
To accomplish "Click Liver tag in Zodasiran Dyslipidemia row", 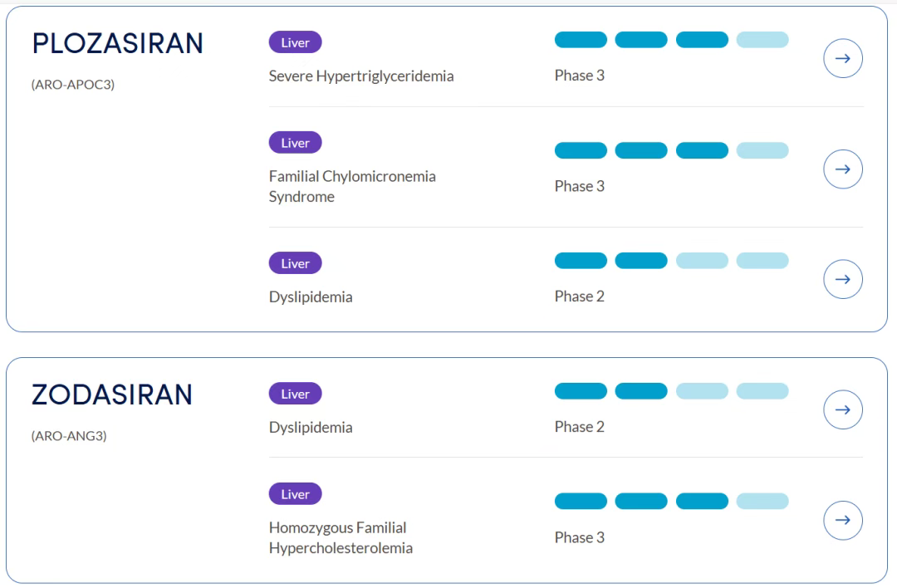I will coord(295,394).
